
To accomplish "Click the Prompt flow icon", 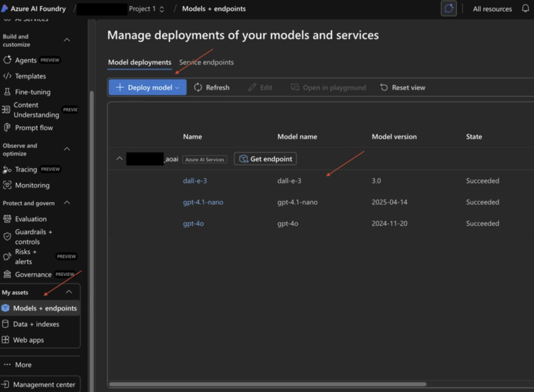I will (x=7, y=128).
